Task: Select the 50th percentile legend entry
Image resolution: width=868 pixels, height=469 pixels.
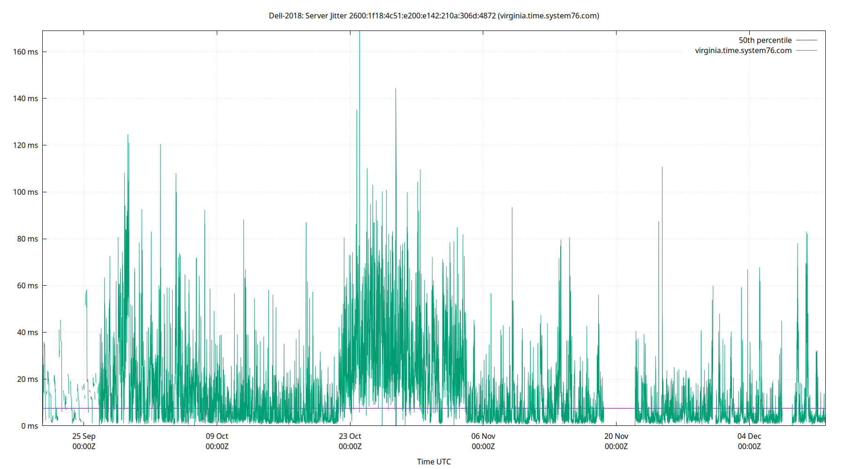Action: click(765, 40)
